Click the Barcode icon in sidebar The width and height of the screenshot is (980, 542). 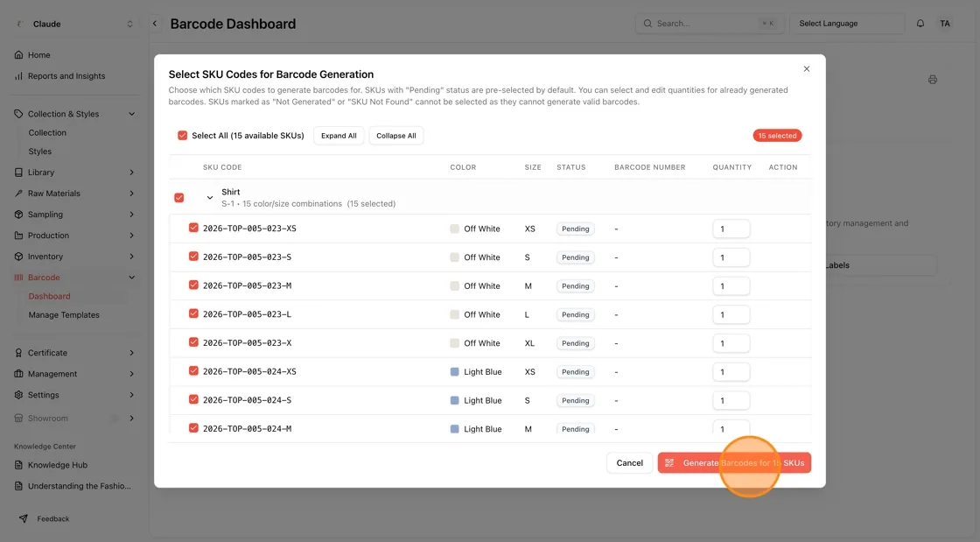tap(18, 278)
